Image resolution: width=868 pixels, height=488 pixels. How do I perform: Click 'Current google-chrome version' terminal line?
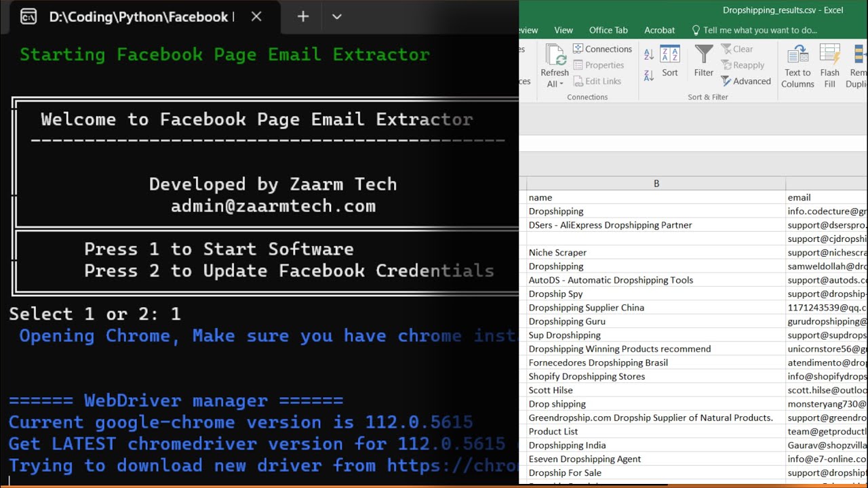[x=241, y=422]
